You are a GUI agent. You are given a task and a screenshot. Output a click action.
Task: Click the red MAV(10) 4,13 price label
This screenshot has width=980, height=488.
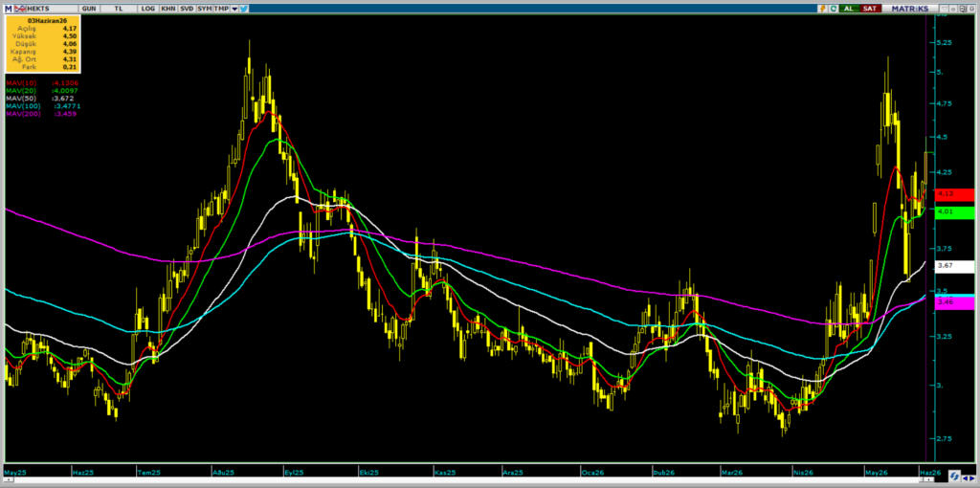[954, 194]
